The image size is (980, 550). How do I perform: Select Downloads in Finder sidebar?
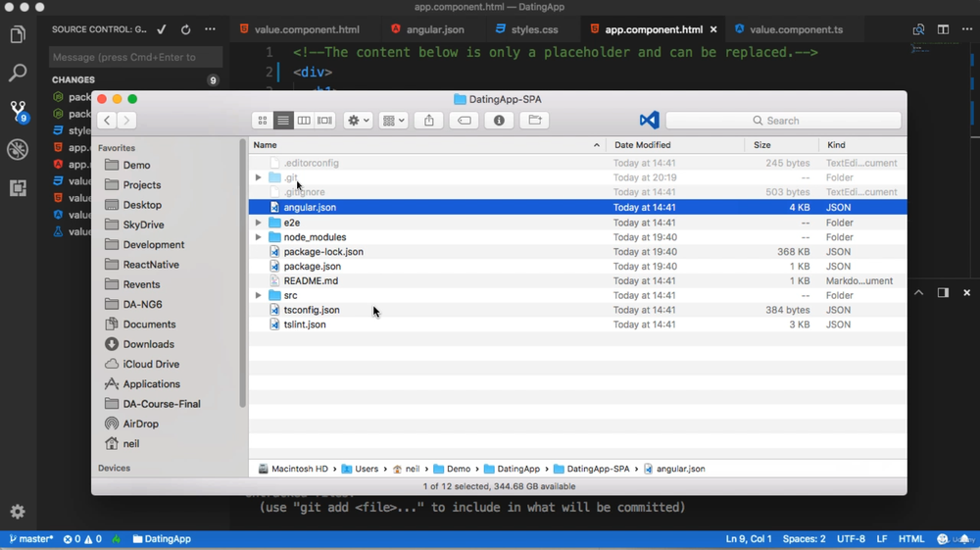(148, 344)
